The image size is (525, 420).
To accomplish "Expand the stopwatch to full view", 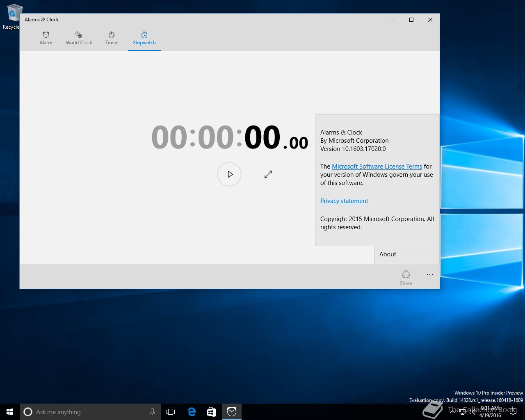I will point(268,174).
